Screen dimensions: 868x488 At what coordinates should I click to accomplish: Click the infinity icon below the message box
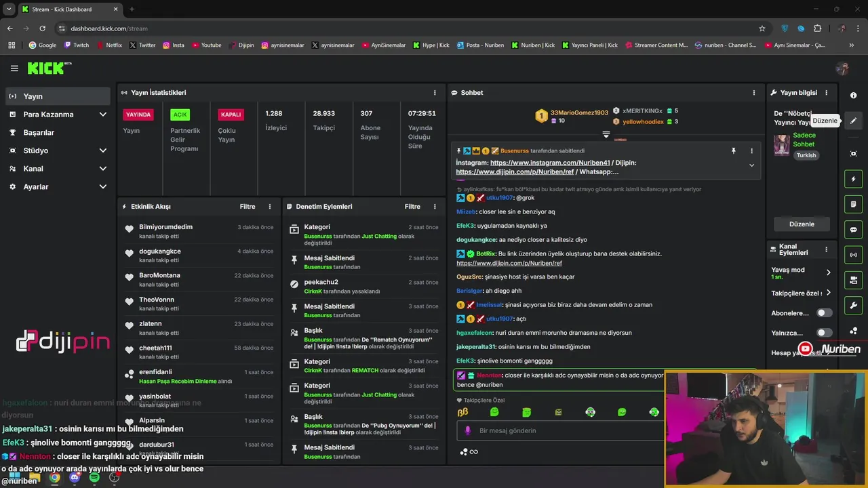[x=474, y=452]
